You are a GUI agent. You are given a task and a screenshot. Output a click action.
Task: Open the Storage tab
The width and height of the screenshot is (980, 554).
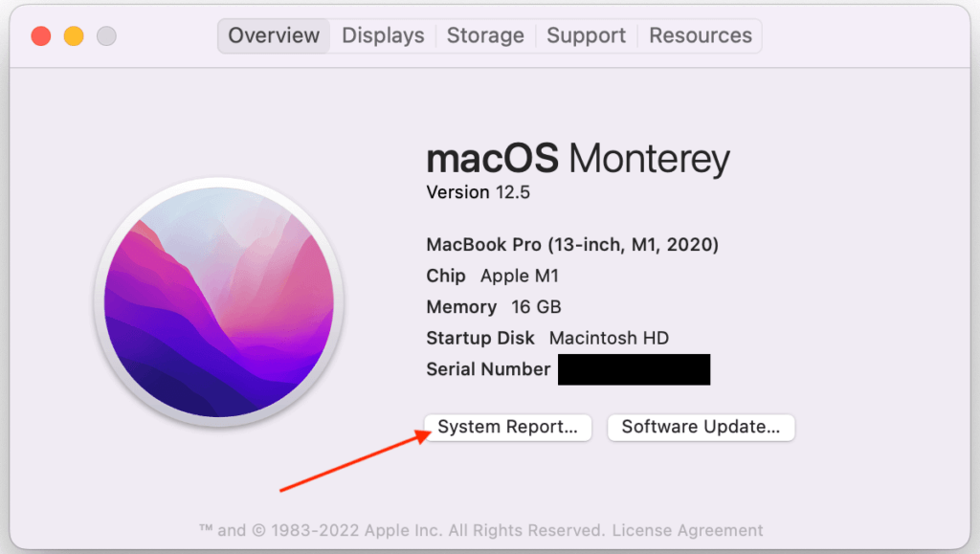pyautogui.click(x=485, y=35)
